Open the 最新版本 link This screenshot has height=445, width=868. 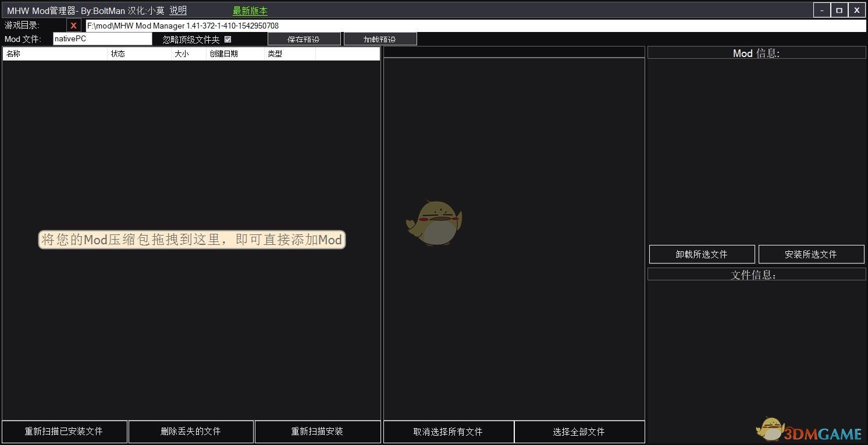(250, 10)
